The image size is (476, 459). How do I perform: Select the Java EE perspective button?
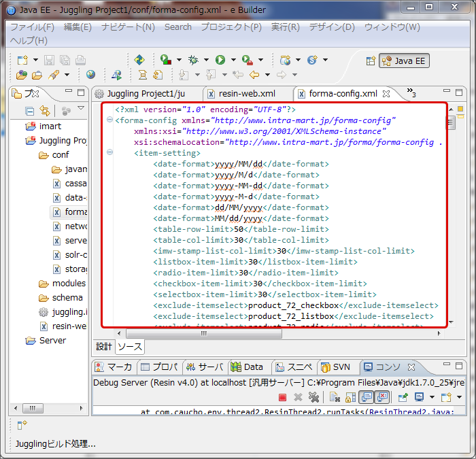(x=404, y=61)
